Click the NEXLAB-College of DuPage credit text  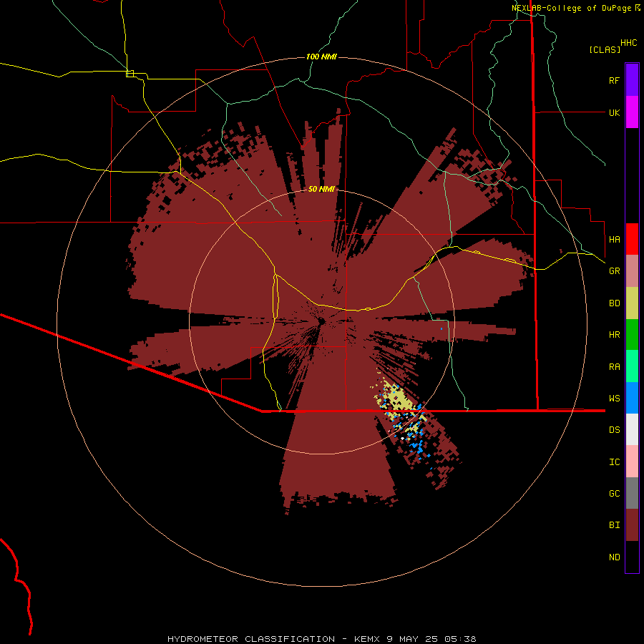(x=571, y=8)
